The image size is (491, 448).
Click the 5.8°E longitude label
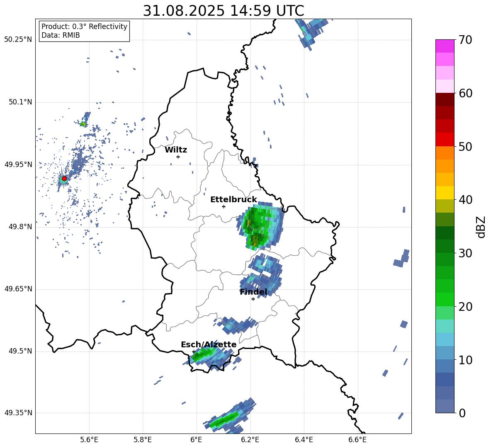point(143,440)
